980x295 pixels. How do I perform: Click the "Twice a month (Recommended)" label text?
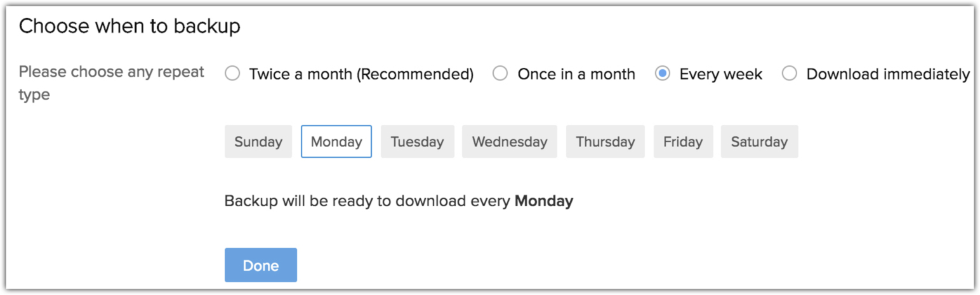361,74
